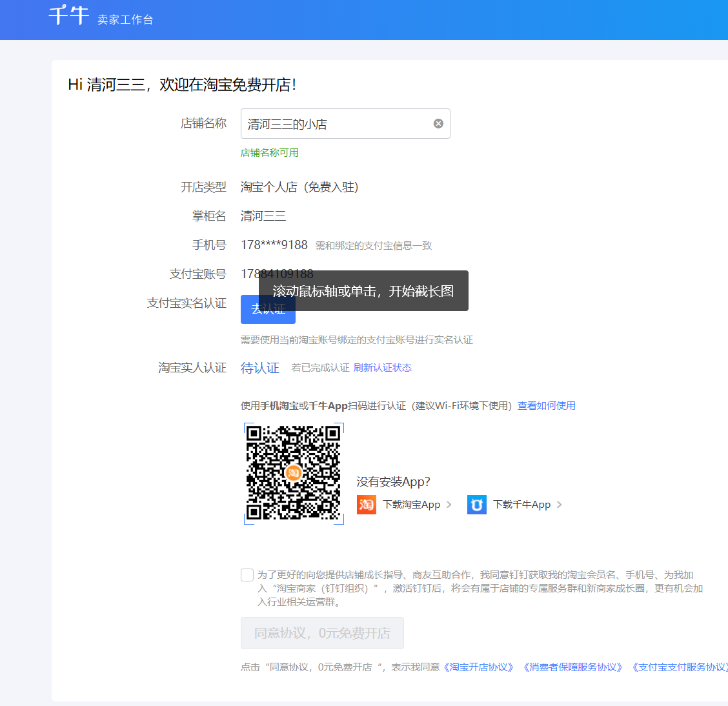The width and height of the screenshot is (728, 706).
Task: Click the 去认证 button
Action: coord(268,309)
